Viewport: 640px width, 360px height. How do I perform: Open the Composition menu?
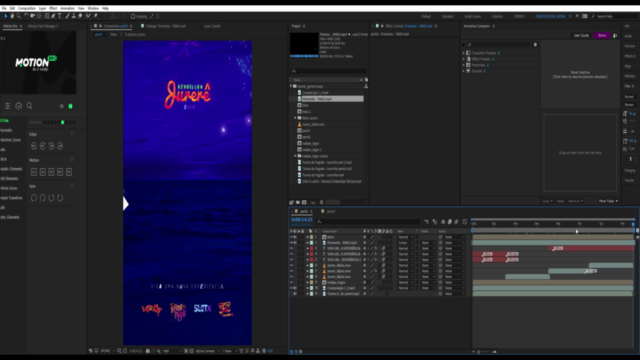tap(27, 8)
